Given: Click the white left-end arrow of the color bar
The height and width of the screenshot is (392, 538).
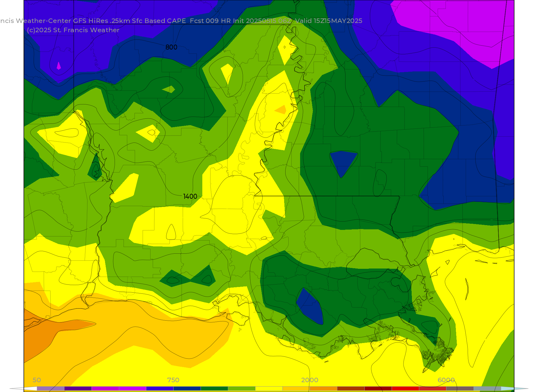Looking at the screenshot, I should [24, 389].
